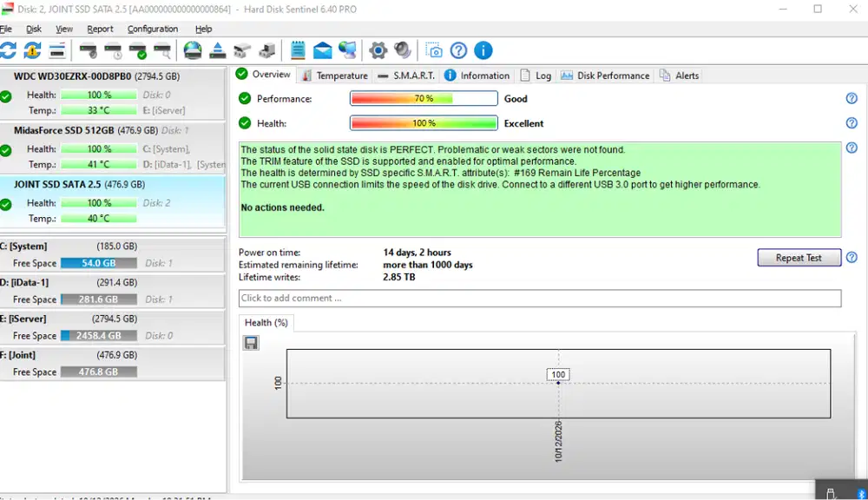Image resolution: width=868 pixels, height=500 pixels.
Task: Click the toolbar question mark help icon
Action: pos(458,50)
